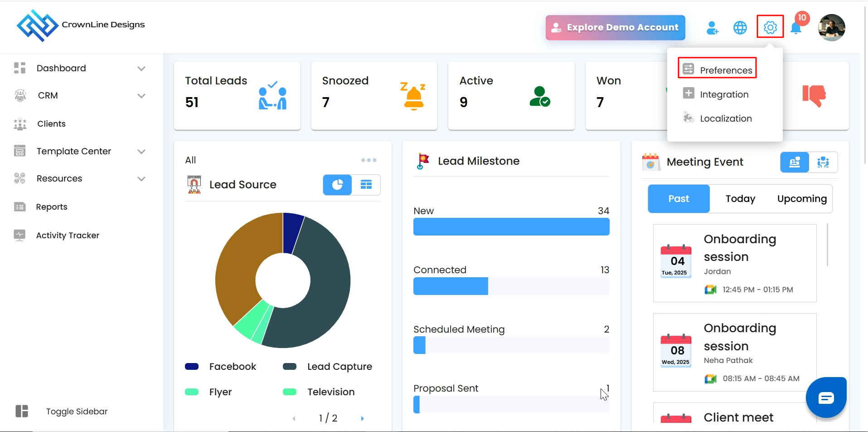Screen dimensions: 868x432
Task: Click the Dashboard sidebar icon
Action: [19, 68]
